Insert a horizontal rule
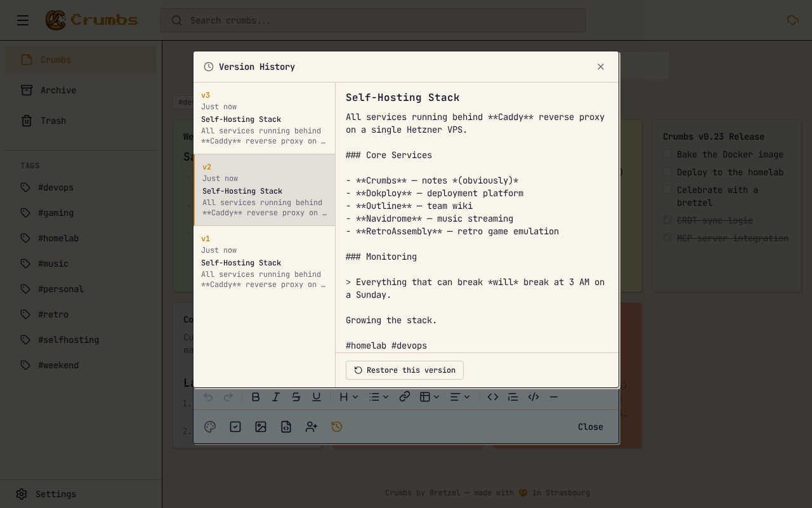The width and height of the screenshot is (812, 508). pos(554,397)
